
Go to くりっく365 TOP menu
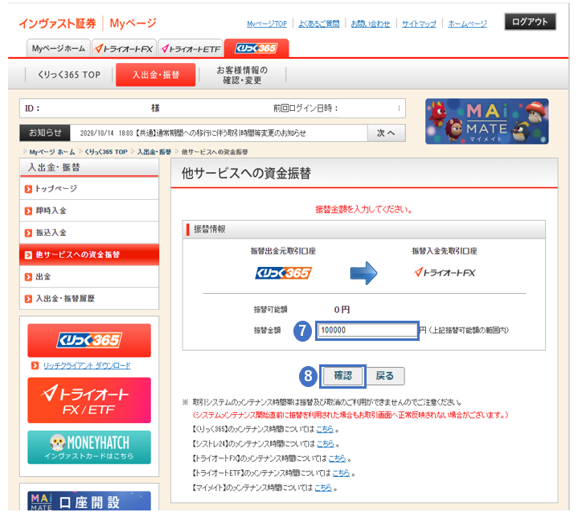click(69, 75)
